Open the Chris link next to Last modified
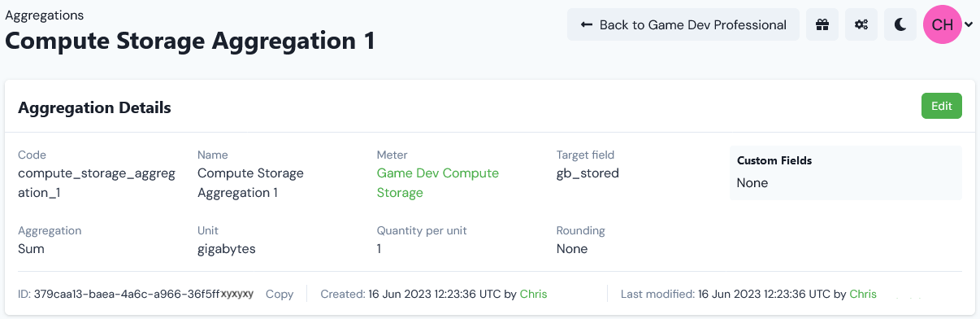980x319 pixels. 863,294
